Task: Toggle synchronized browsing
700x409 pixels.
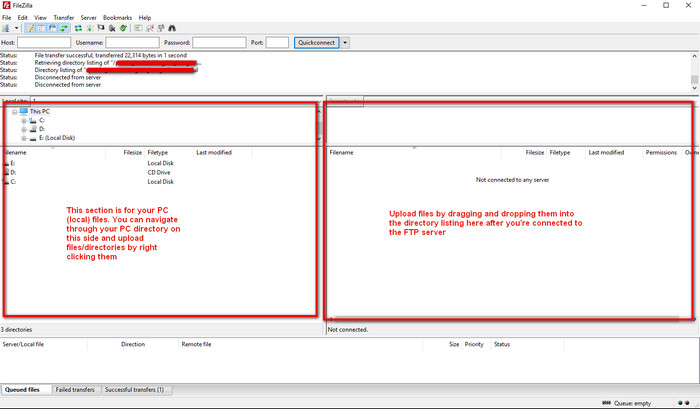Action: tap(161, 28)
